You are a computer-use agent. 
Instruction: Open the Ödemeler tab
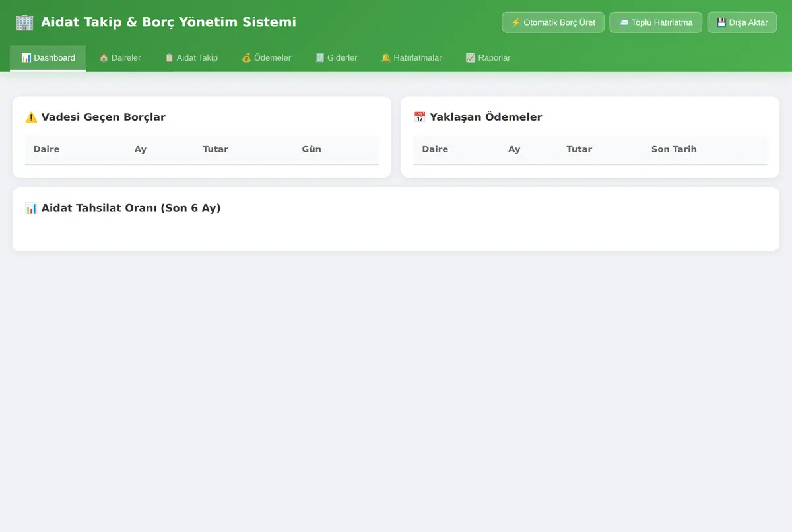tap(266, 58)
